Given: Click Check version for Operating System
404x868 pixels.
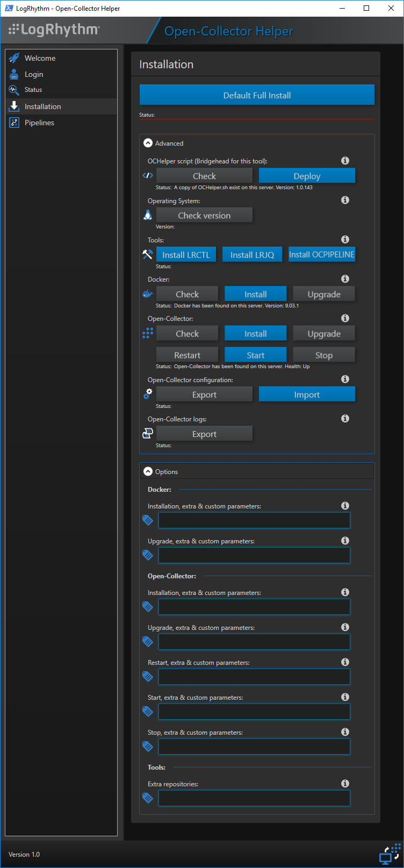Looking at the screenshot, I should point(204,215).
